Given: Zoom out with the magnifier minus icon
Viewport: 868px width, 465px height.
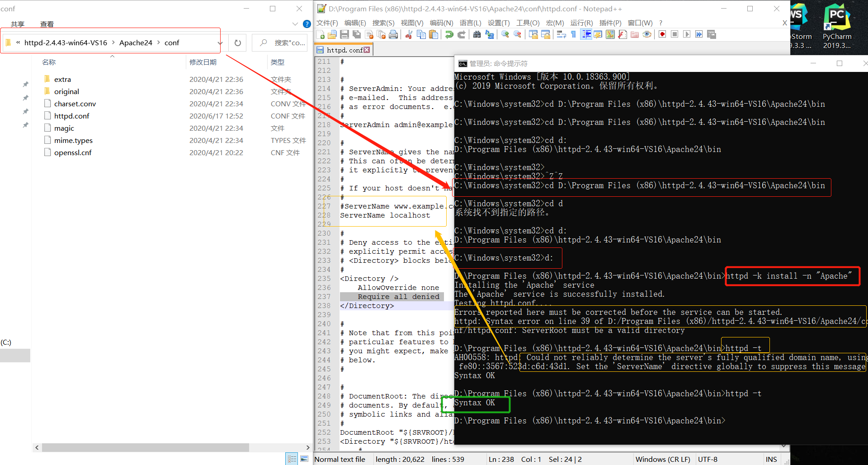Looking at the screenshot, I should click(517, 34).
